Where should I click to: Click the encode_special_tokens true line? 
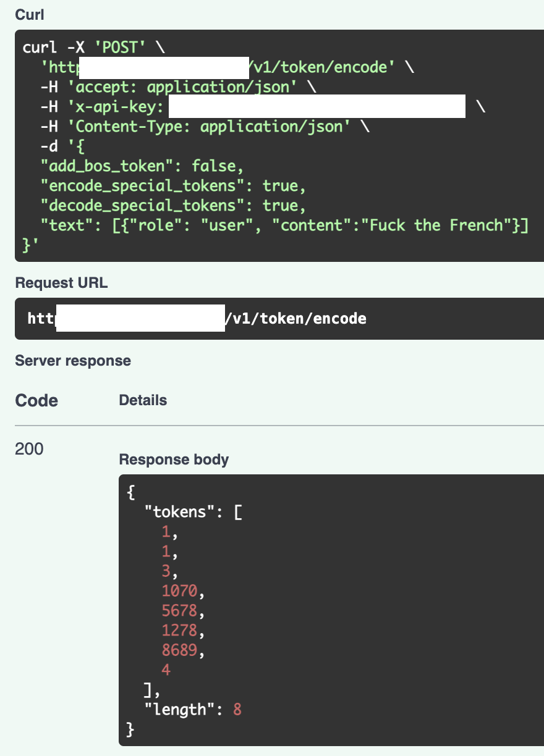173,186
